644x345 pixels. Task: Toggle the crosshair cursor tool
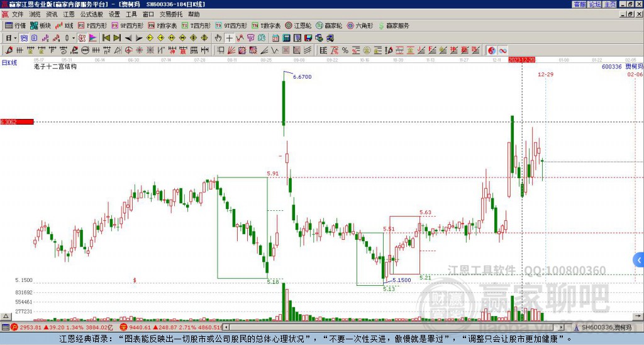pos(230,38)
